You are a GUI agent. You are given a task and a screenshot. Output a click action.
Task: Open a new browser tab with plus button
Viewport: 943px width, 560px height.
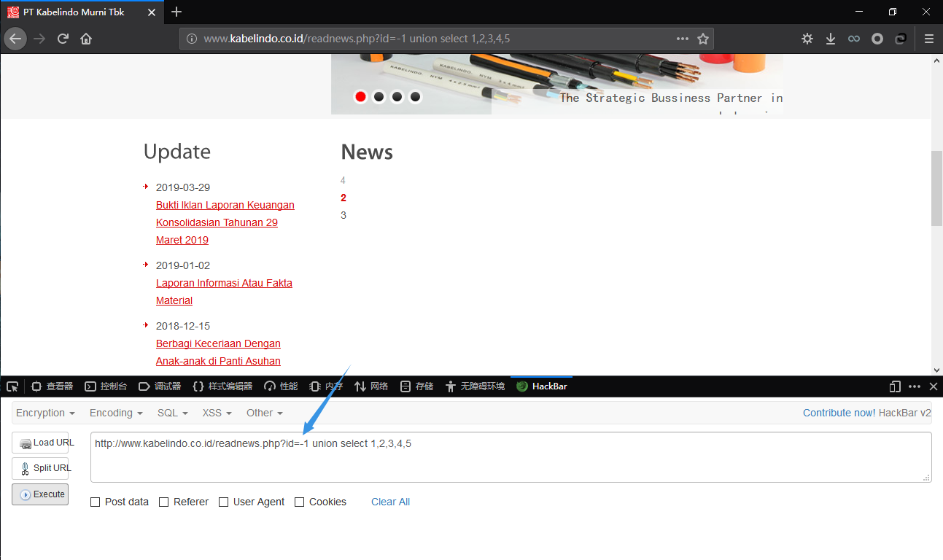[x=176, y=12]
